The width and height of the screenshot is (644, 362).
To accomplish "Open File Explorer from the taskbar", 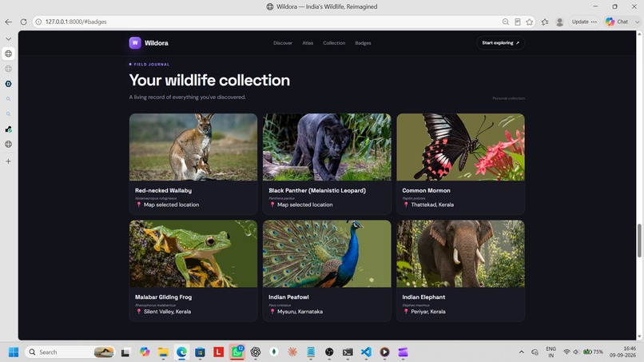I will 164,352.
